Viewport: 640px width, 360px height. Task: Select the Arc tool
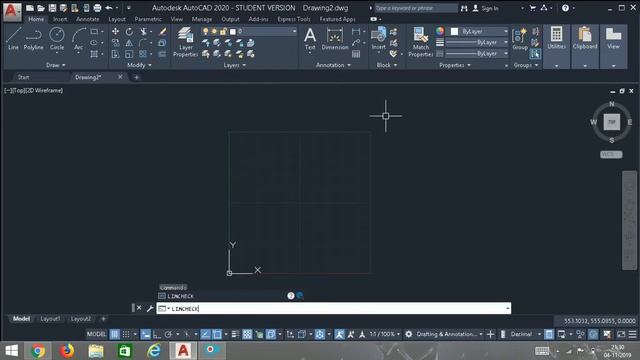pos(78,39)
